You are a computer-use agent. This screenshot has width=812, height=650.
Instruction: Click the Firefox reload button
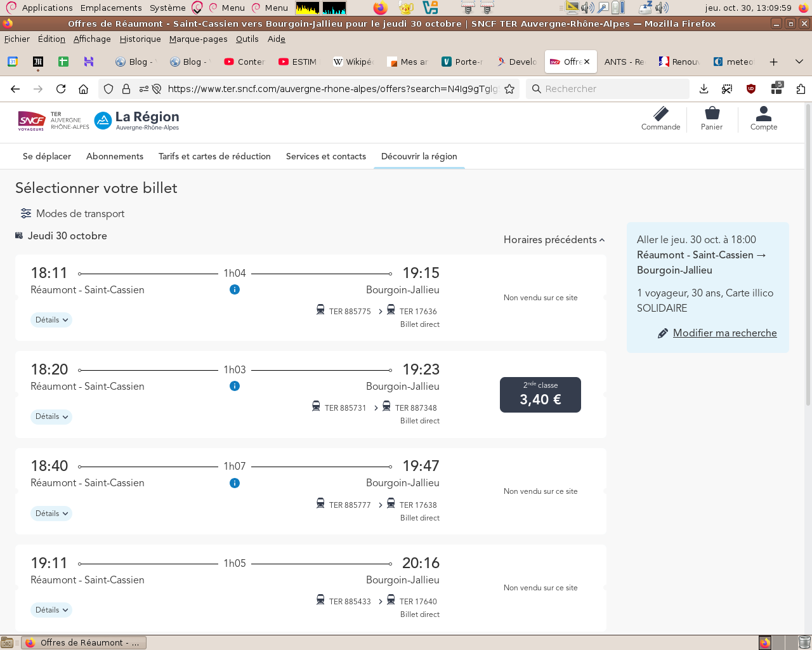61,89
